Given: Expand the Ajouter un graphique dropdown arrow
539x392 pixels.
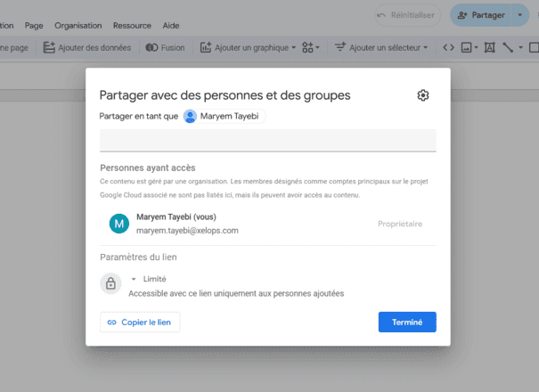Looking at the screenshot, I should (x=294, y=47).
